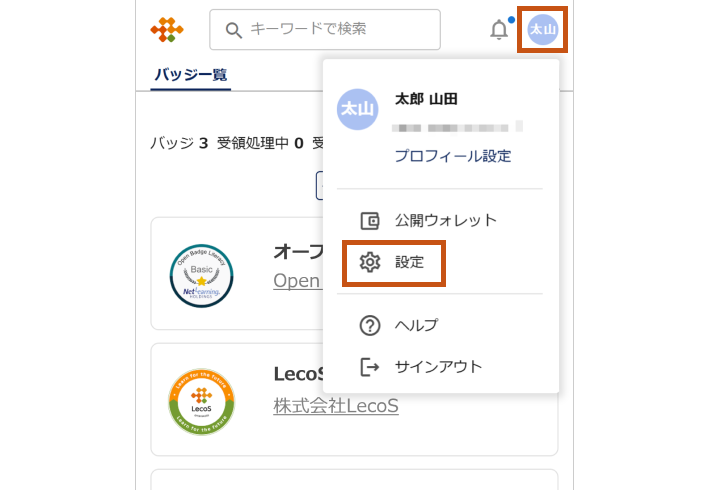Switch to the バッジ一覧 tab
Viewport: 708px width, 490px height.
[190, 74]
